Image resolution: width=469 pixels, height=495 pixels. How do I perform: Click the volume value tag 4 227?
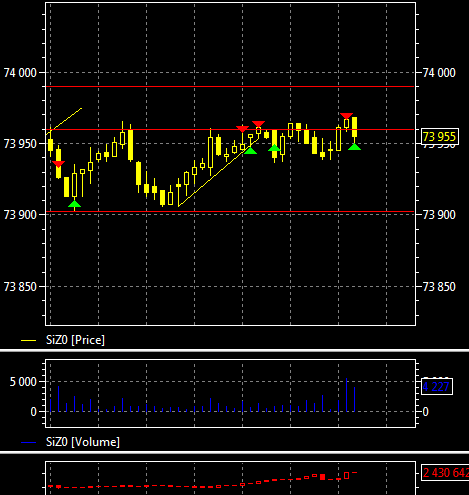pos(437,387)
